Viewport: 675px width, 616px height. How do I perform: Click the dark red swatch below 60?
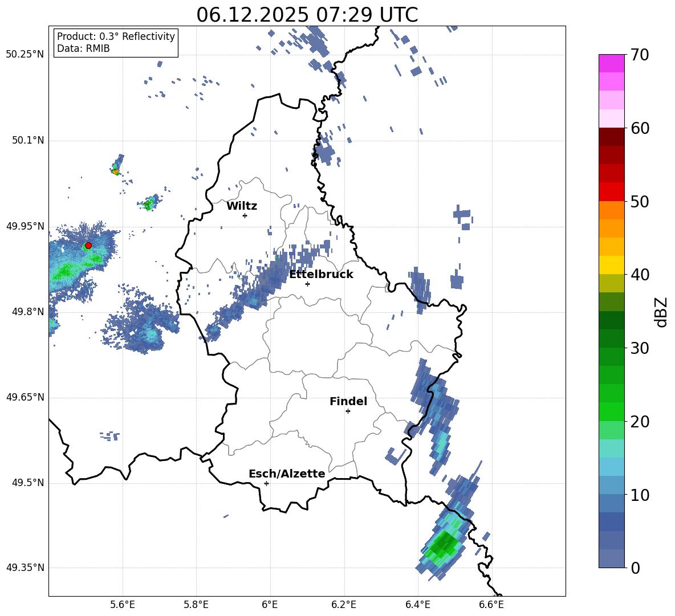click(x=611, y=137)
